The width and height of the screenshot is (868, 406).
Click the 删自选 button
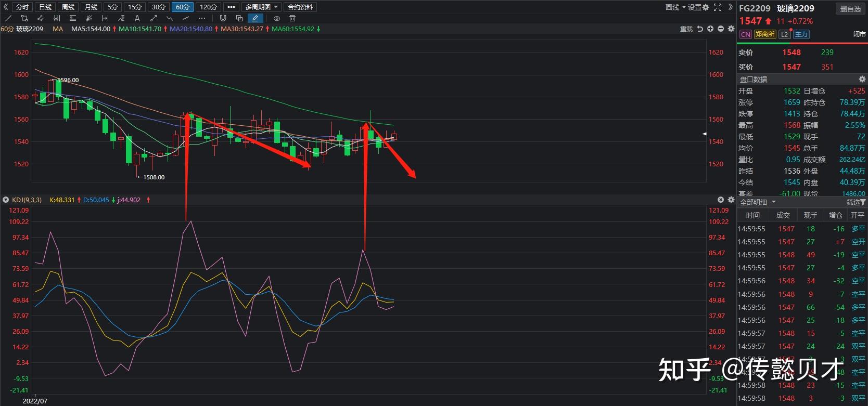[x=850, y=8]
